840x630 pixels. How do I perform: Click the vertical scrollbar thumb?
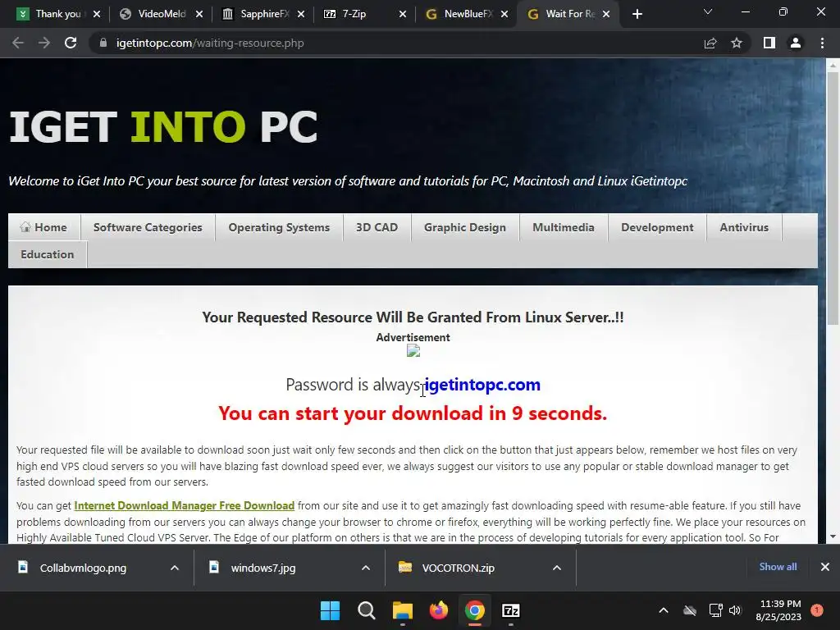(833, 199)
